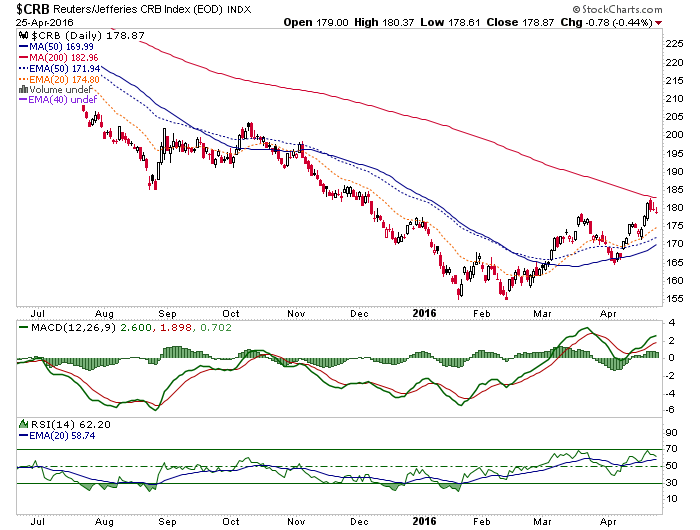
Task: Click the 25-Apr-2016 date label
Action: coord(44,23)
